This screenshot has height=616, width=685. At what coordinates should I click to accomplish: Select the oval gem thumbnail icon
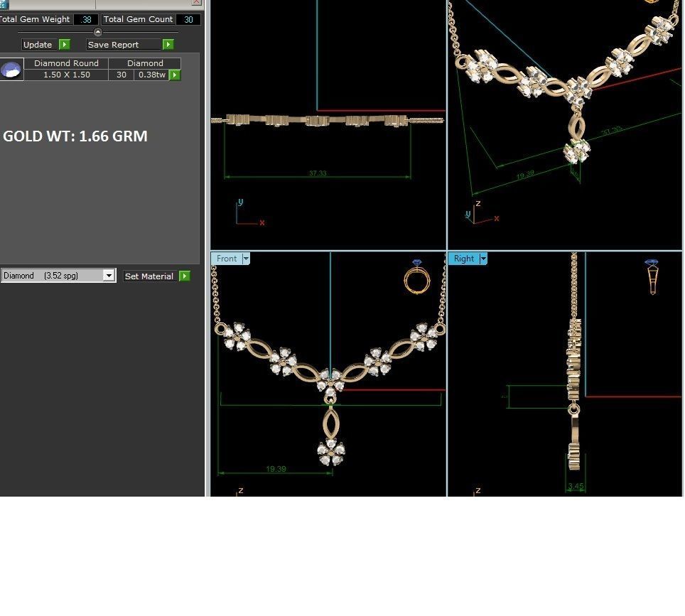tap(11, 70)
